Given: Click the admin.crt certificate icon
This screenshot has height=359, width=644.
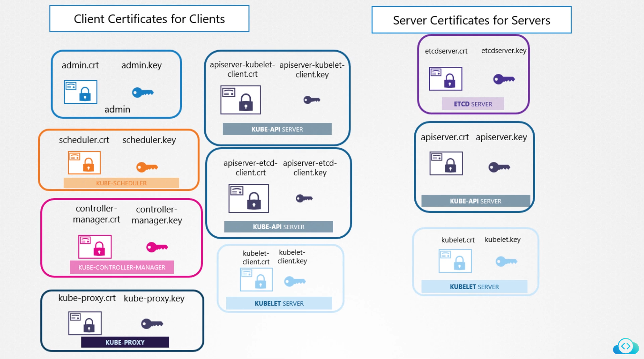Looking at the screenshot, I should (80, 92).
